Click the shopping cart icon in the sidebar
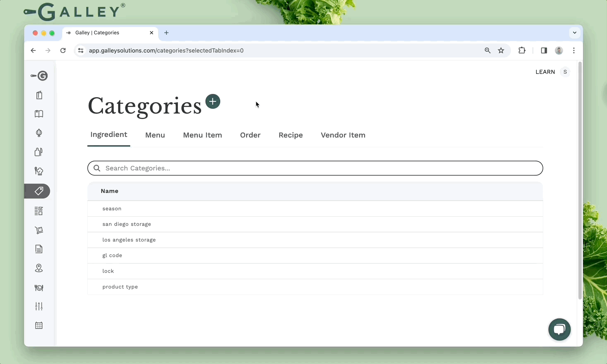Viewport: 607px width, 364px height. click(x=39, y=230)
